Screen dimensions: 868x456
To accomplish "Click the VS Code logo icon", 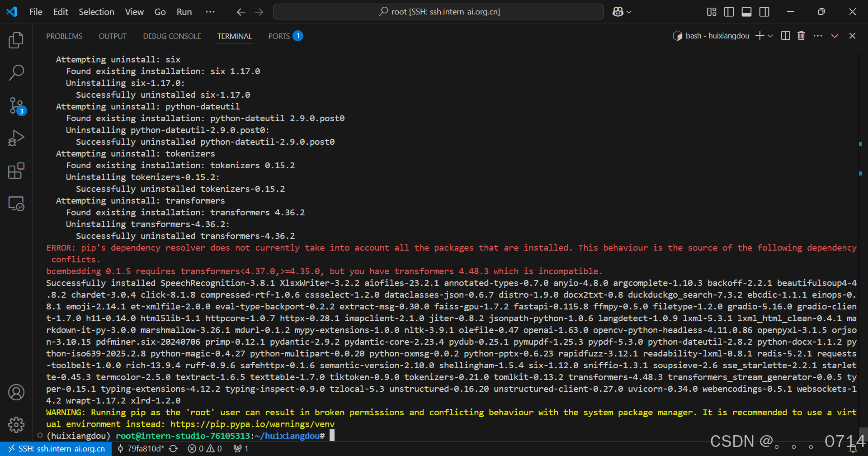I will pos(12,12).
